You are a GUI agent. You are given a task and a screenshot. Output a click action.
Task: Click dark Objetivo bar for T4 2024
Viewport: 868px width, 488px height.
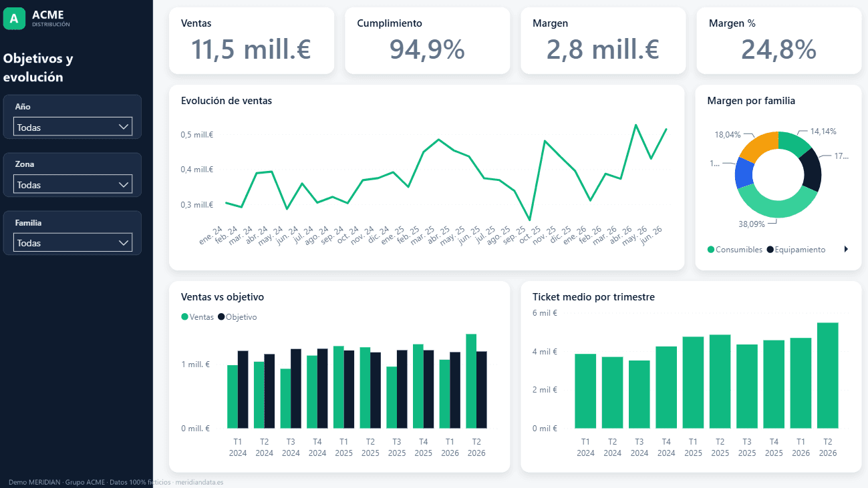point(323,389)
